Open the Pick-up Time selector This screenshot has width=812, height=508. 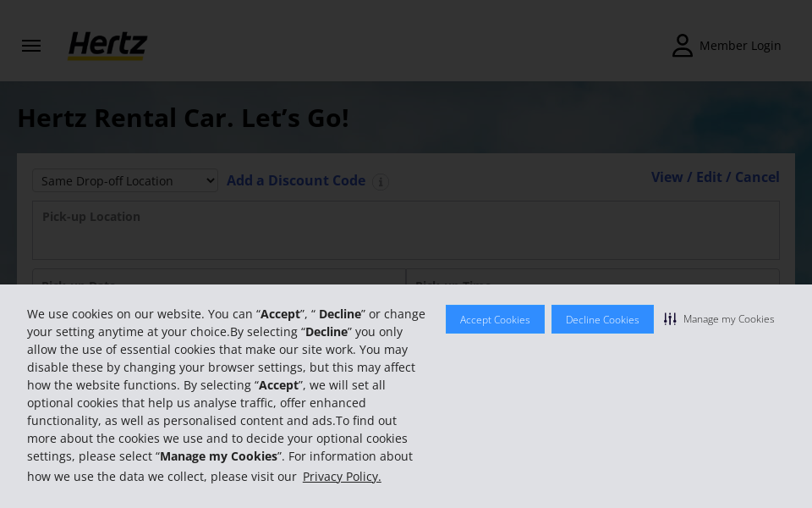coord(592,286)
